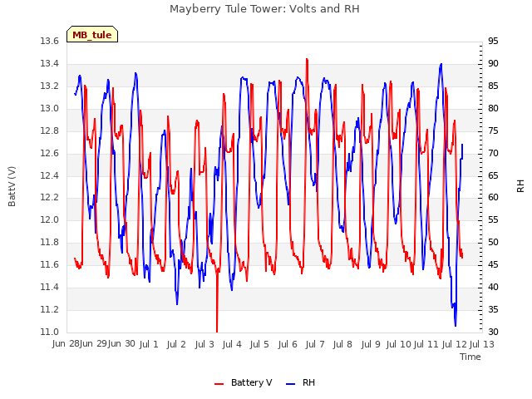Select the Battery V legend entry
The image size is (532, 399).
point(244,382)
